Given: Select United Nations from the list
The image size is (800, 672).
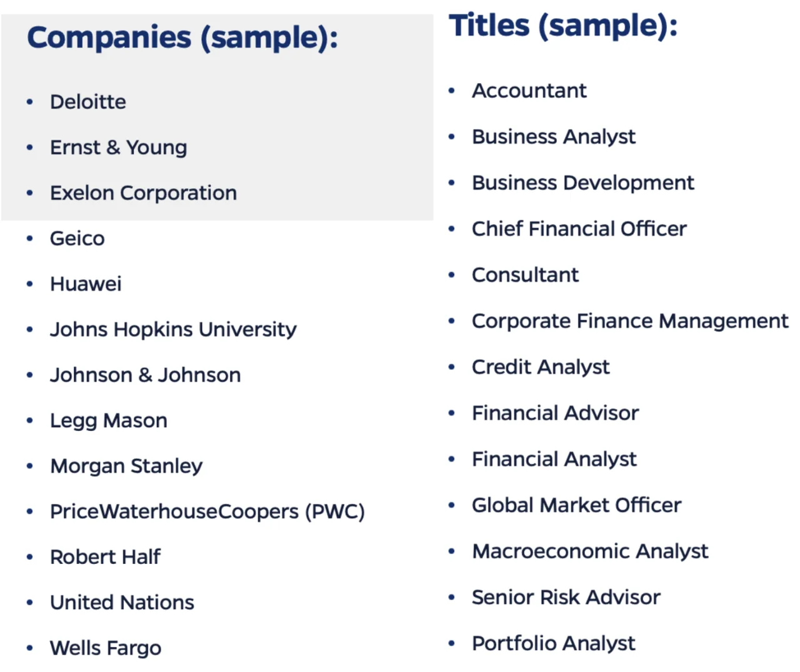Looking at the screenshot, I should [x=122, y=603].
